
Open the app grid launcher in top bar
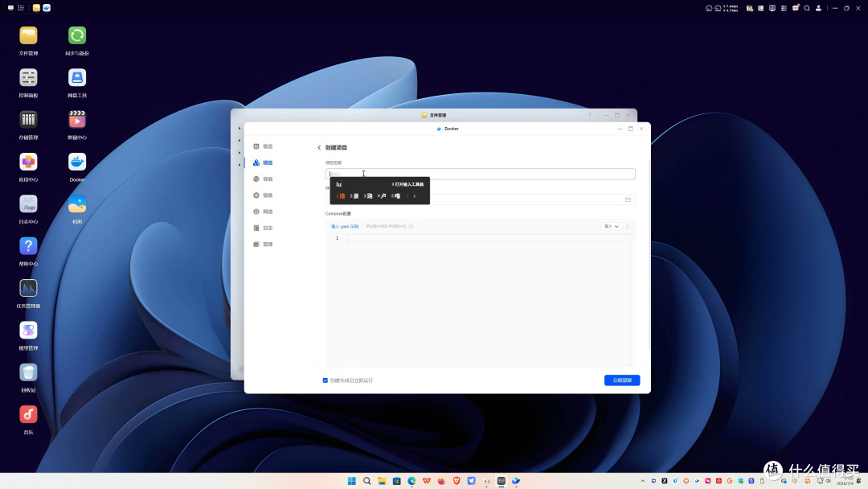tap(21, 8)
